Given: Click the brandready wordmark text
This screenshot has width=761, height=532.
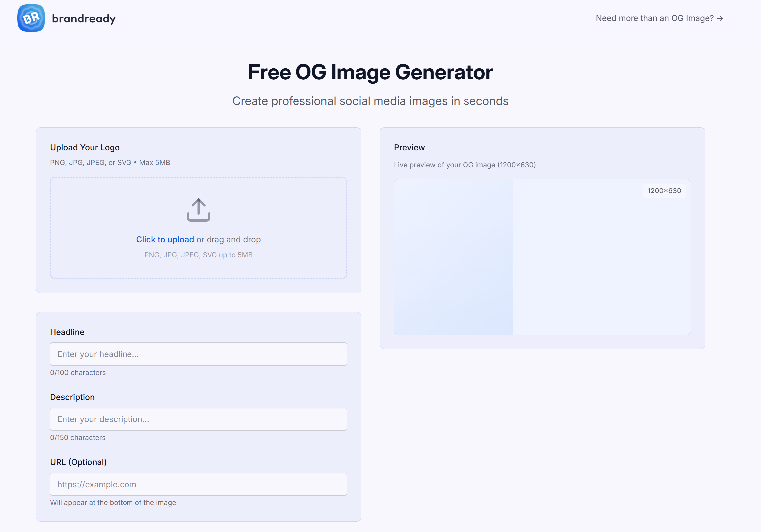Looking at the screenshot, I should point(84,19).
